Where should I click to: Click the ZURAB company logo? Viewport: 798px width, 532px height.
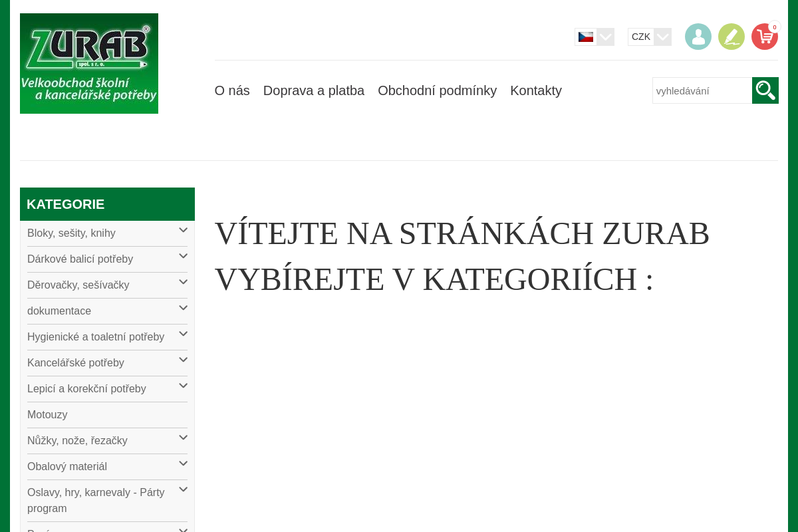(x=88, y=63)
